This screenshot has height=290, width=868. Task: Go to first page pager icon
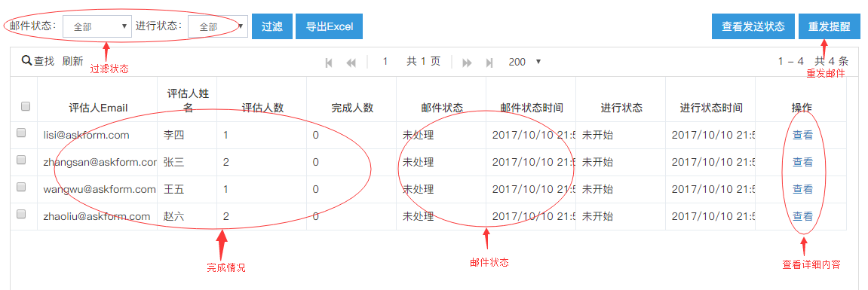pos(329,63)
